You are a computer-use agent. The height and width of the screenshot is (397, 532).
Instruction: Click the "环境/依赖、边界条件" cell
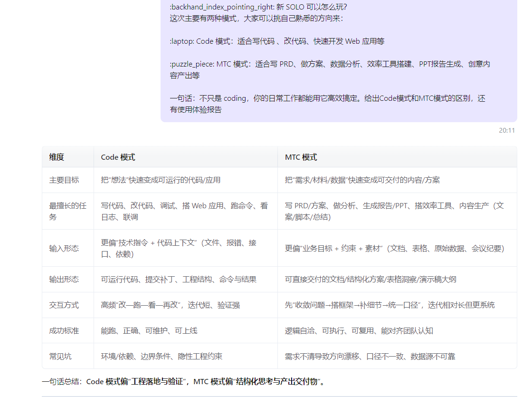pyautogui.click(x=161, y=357)
